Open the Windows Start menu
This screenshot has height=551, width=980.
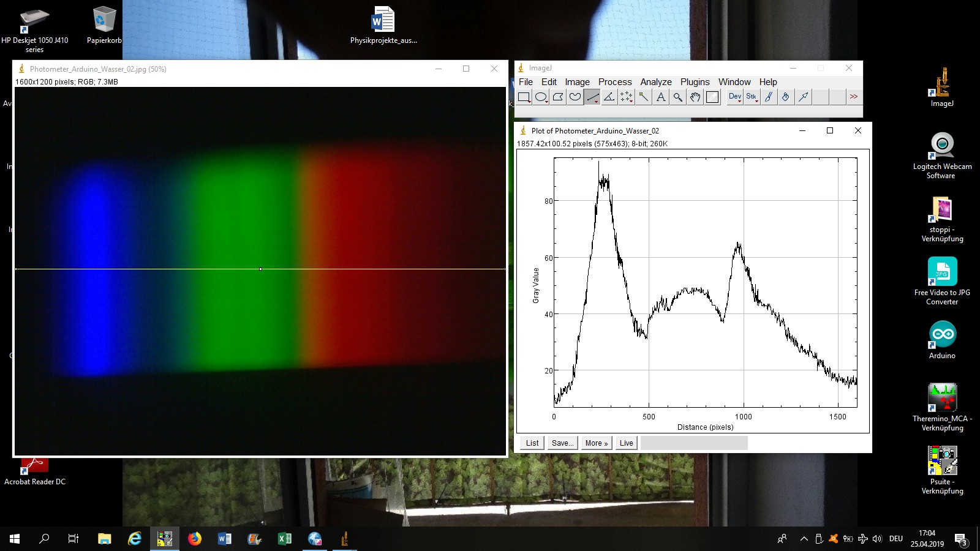[x=15, y=539]
